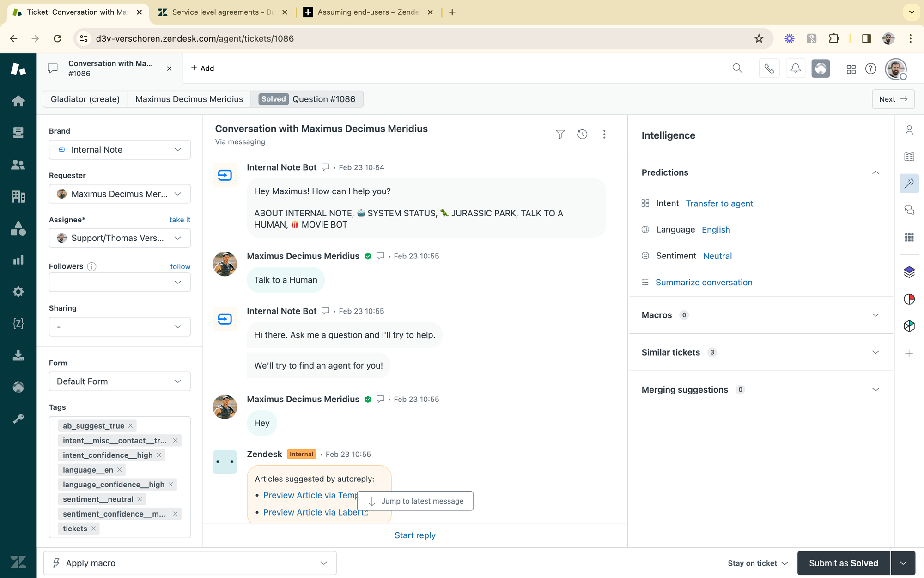Click Summarize conversation link
This screenshot has width=924, height=578.
pyautogui.click(x=704, y=282)
